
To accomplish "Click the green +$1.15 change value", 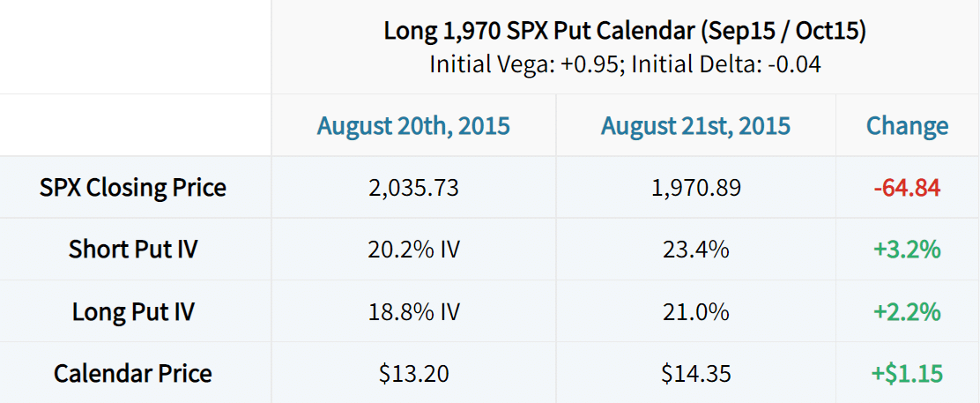I will (908, 374).
